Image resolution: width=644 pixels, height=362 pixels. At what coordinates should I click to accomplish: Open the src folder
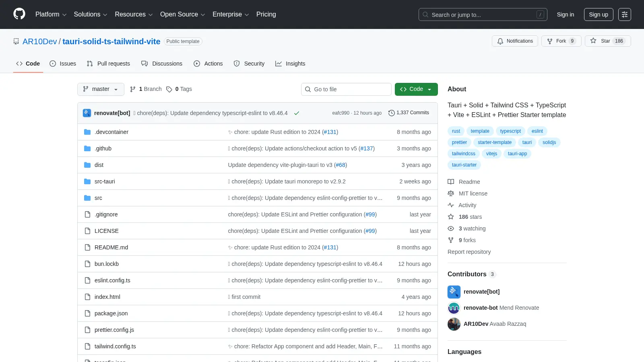pos(98,198)
